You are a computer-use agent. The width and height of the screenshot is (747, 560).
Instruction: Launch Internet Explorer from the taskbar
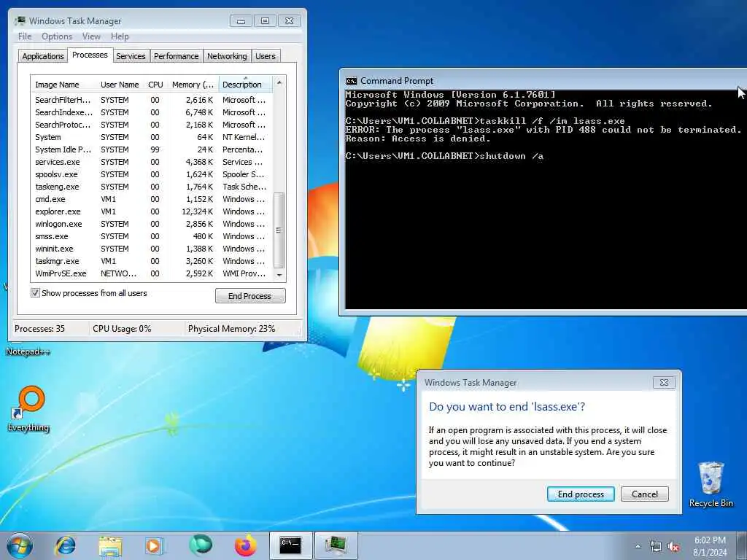click(65, 545)
